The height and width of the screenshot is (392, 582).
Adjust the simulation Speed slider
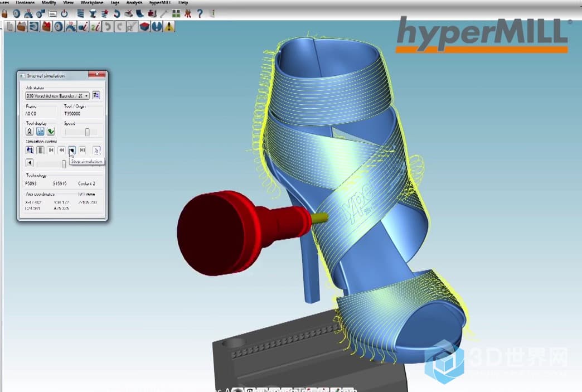(x=87, y=132)
